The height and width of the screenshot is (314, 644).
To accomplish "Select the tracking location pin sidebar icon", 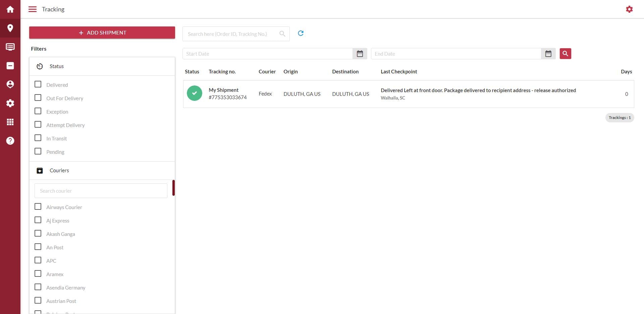I will pyautogui.click(x=10, y=28).
